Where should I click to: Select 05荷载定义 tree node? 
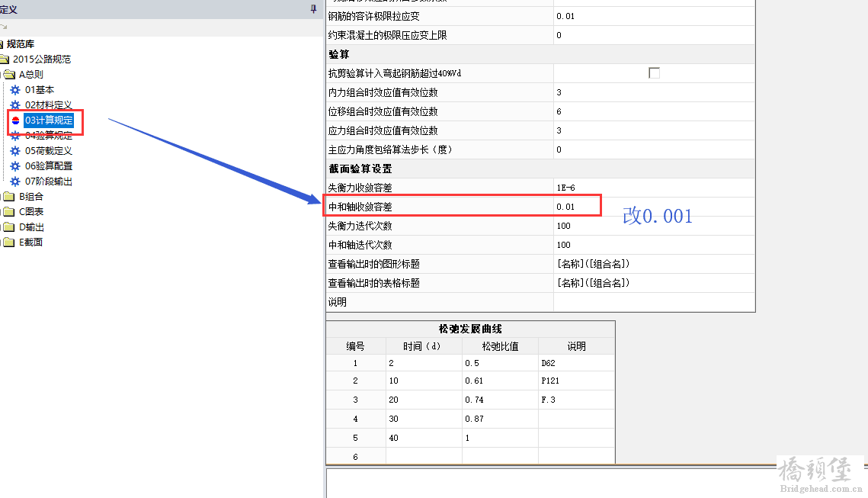click(x=49, y=151)
